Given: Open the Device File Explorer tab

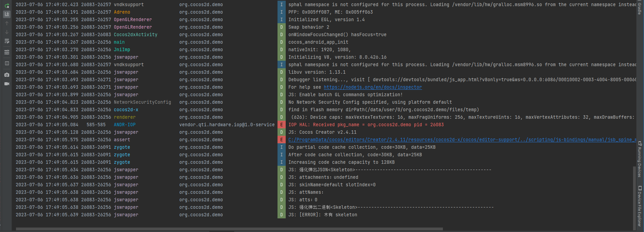Looking at the screenshot, I should 640,206.
